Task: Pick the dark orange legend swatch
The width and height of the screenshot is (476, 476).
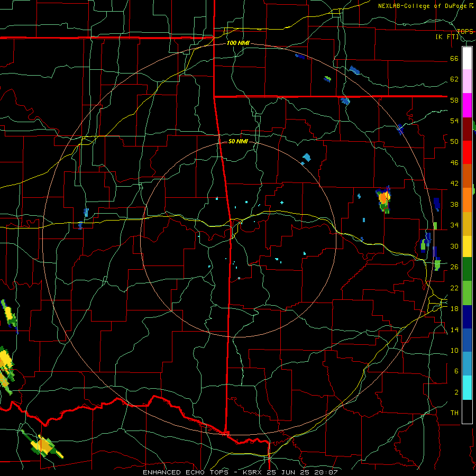Action: 467,176
